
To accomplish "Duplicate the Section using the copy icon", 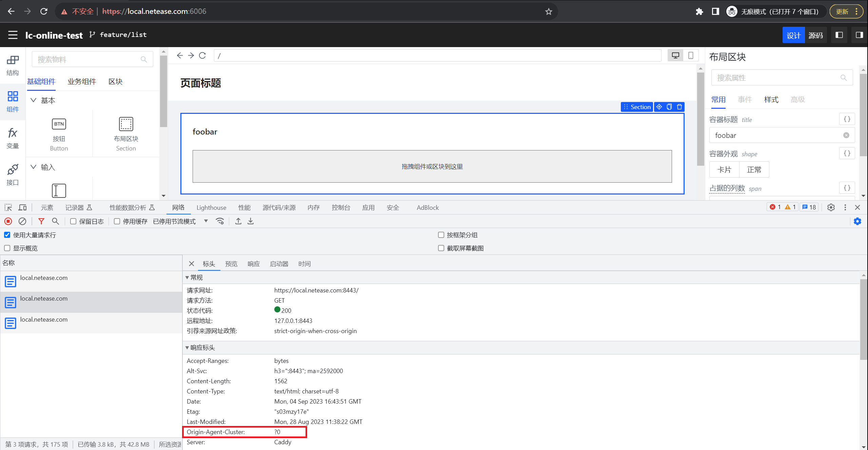I will click(x=669, y=107).
